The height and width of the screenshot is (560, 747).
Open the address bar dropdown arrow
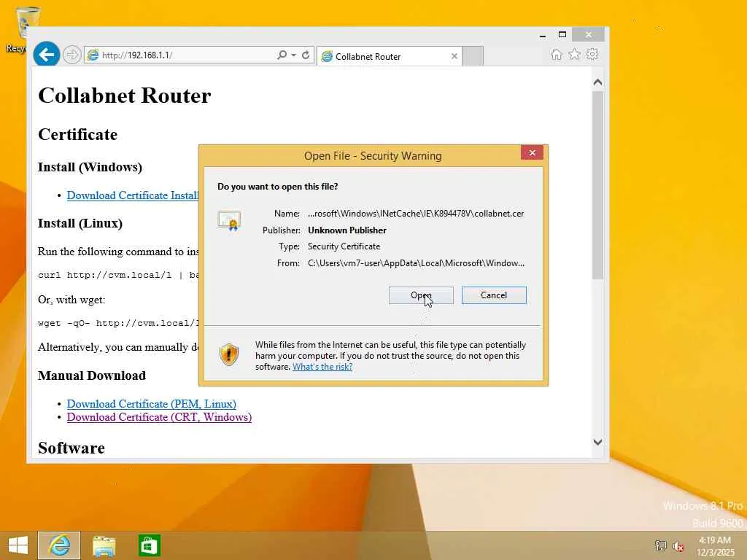pyautogui.click(x=293, y=55)
